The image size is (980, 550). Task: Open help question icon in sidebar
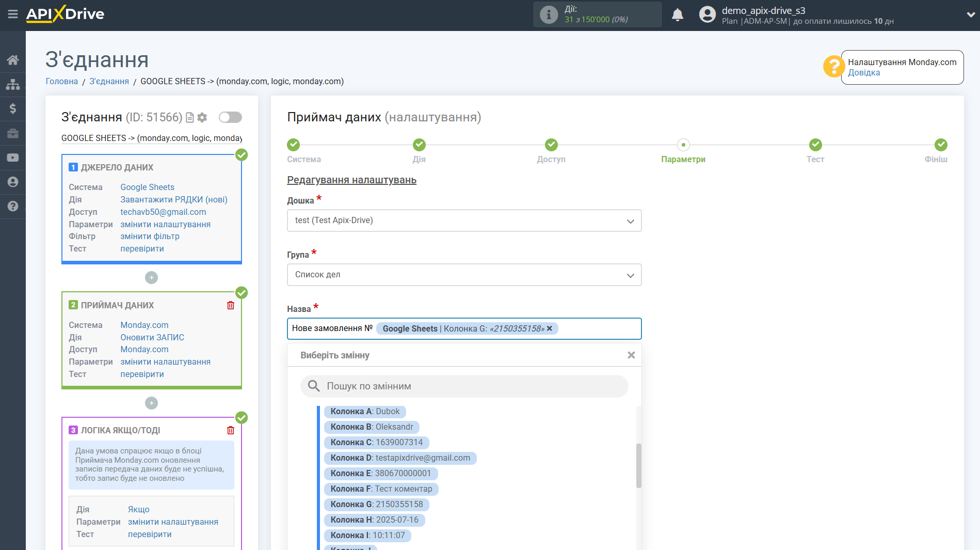click(x=13, y=206)
